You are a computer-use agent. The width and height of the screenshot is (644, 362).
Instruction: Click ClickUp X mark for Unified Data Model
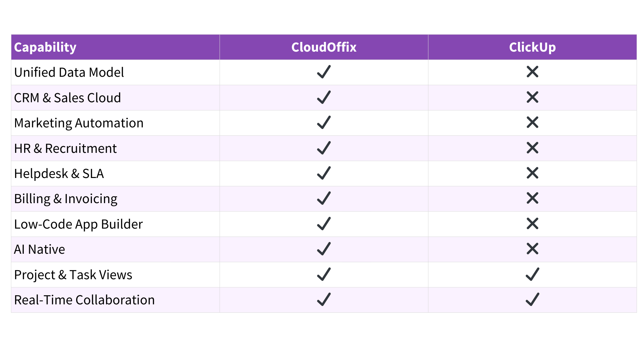coord(532,72)
